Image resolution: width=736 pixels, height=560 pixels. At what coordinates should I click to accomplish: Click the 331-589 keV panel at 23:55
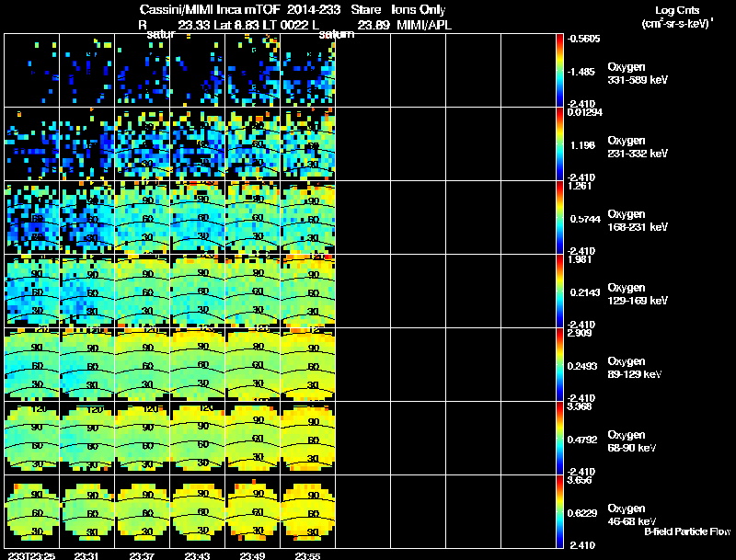308,70
